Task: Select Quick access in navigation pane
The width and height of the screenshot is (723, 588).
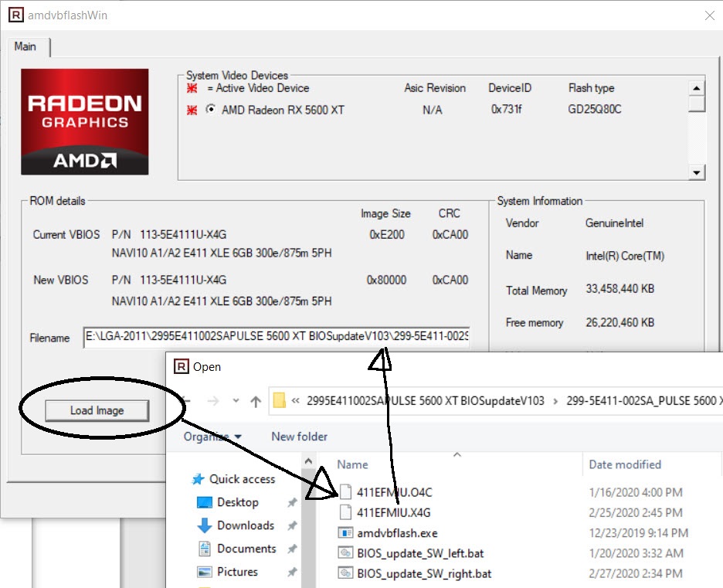Action: (242, 479)
